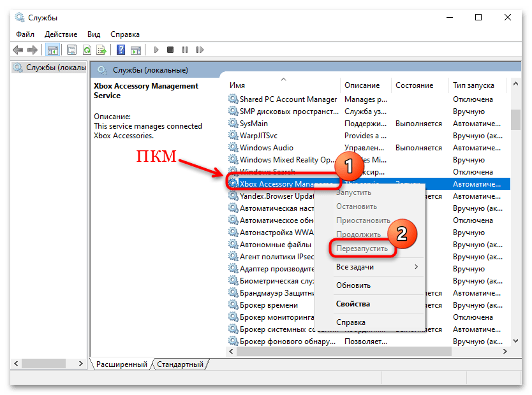This screenshot has height=395, width=532.
Task: Click the Pause Service toolbar icon
Action: pyautogui.click(x=185, y=50)
